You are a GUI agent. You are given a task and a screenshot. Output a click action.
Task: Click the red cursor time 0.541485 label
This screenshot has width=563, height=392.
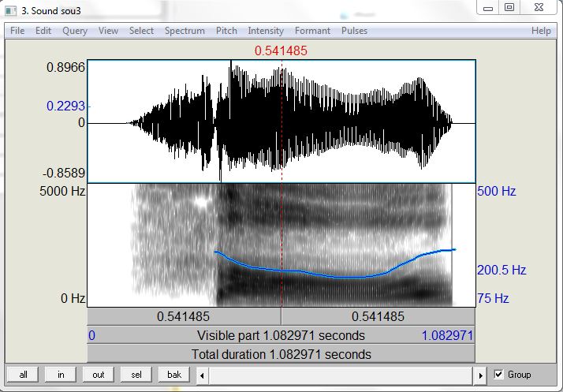(281, 50)
